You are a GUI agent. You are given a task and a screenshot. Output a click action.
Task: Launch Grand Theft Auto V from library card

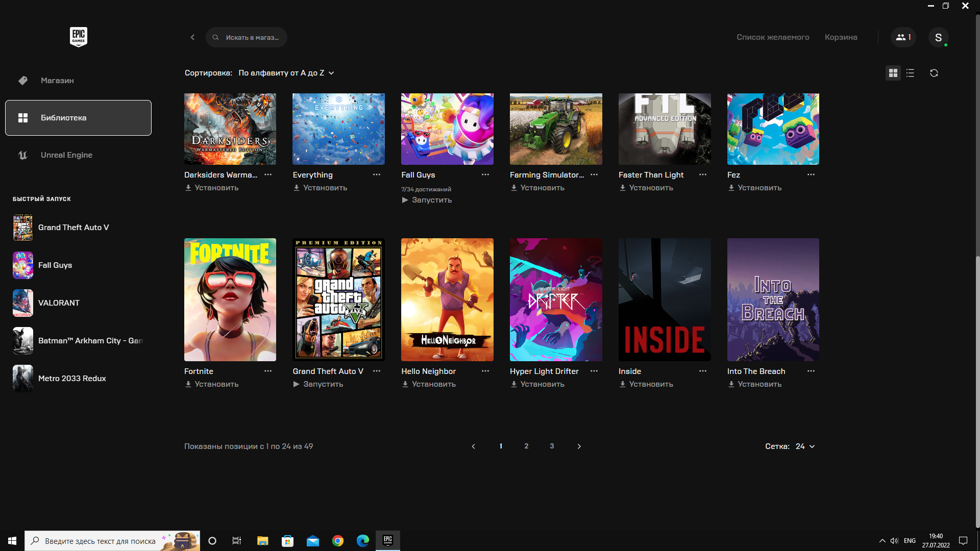click(x=318, y=384)
